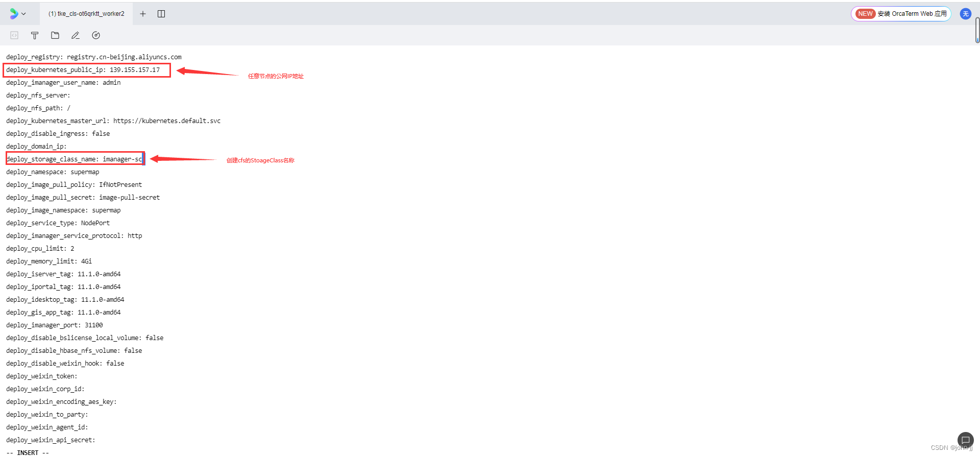This screenshot has width=980, height=456.
Task: Click the deploy_namespace: supermap line
Action: point(53,172)
